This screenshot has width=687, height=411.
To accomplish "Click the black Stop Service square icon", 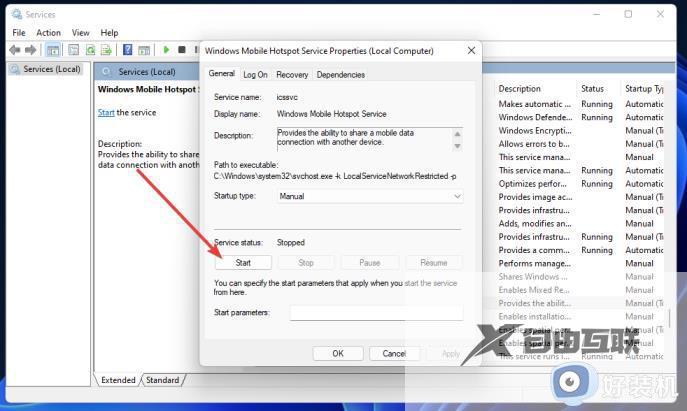I will pyautogui.click(x=182, y=50).
